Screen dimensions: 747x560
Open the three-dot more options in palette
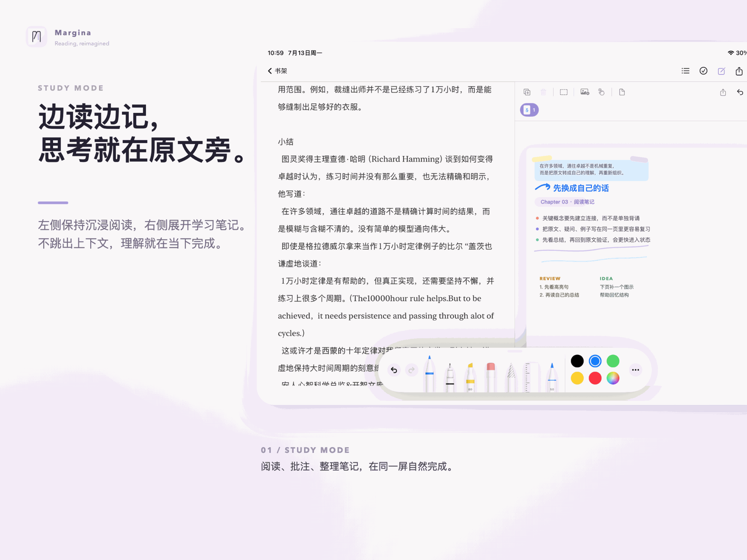(x=635, y=370)
